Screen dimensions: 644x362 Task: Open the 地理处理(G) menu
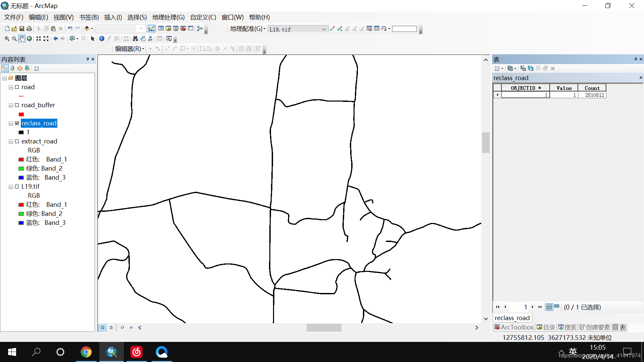168,17
